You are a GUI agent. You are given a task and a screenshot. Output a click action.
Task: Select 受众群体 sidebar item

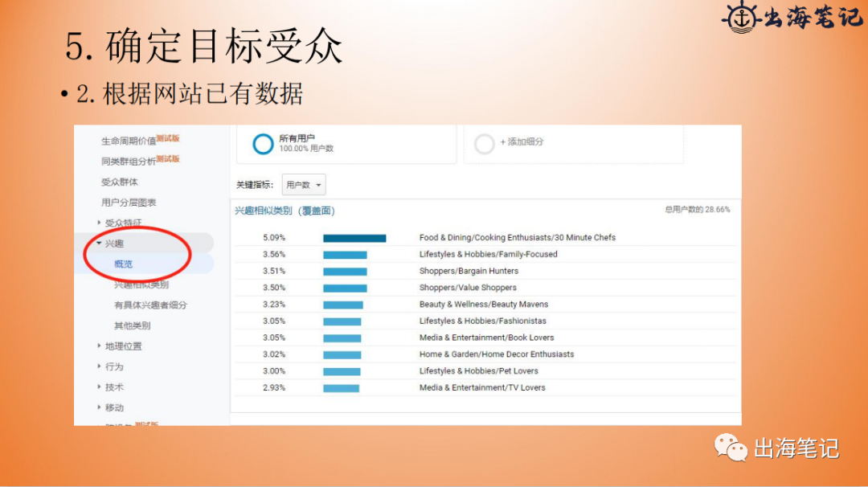point(119,182)
